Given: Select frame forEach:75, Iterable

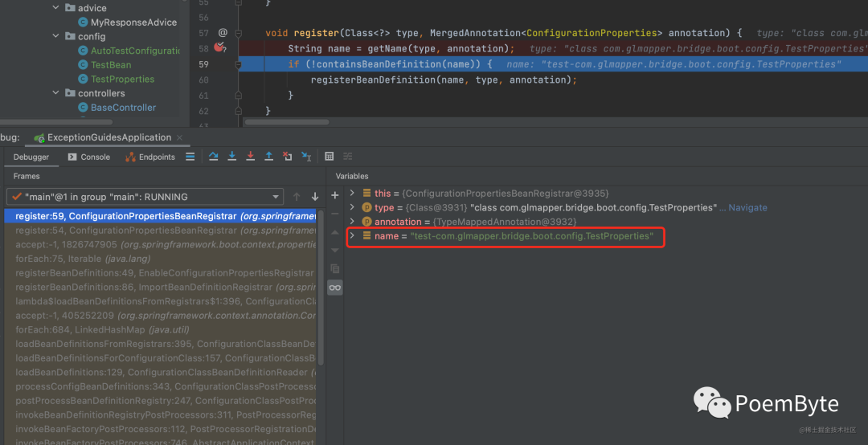Looking at the screenshot, I should click(161, 259).
